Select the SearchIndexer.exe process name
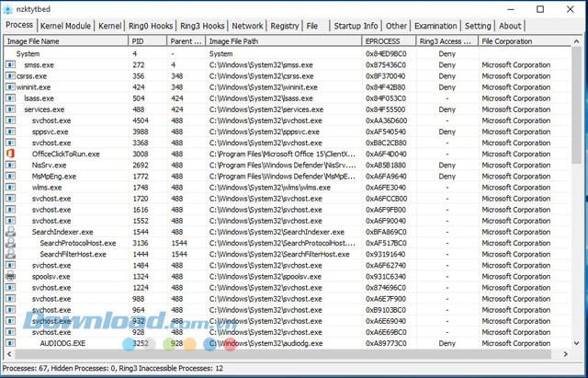This screenshot has width=588, height=378. (x=62, y=232)
